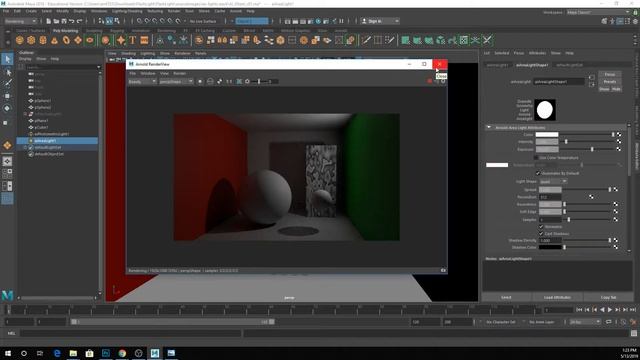Open the Render menu in RenderView window
The width and height of the screenshot is (640, 360).
[180, 73]
